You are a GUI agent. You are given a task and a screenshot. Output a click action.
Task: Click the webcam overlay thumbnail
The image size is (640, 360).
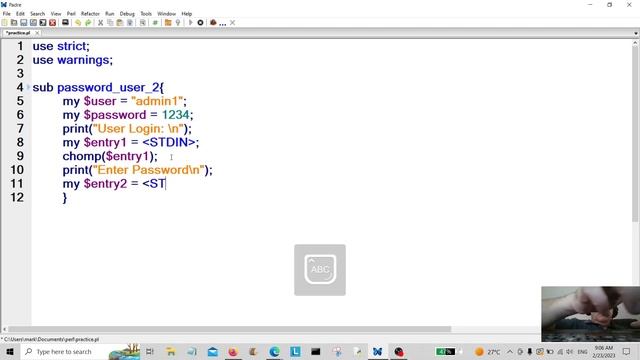(x=590, y=314)
